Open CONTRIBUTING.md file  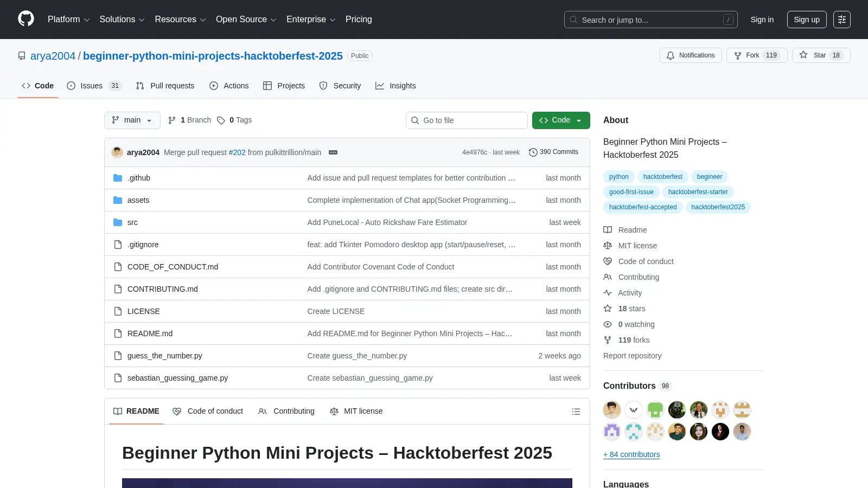163,289
